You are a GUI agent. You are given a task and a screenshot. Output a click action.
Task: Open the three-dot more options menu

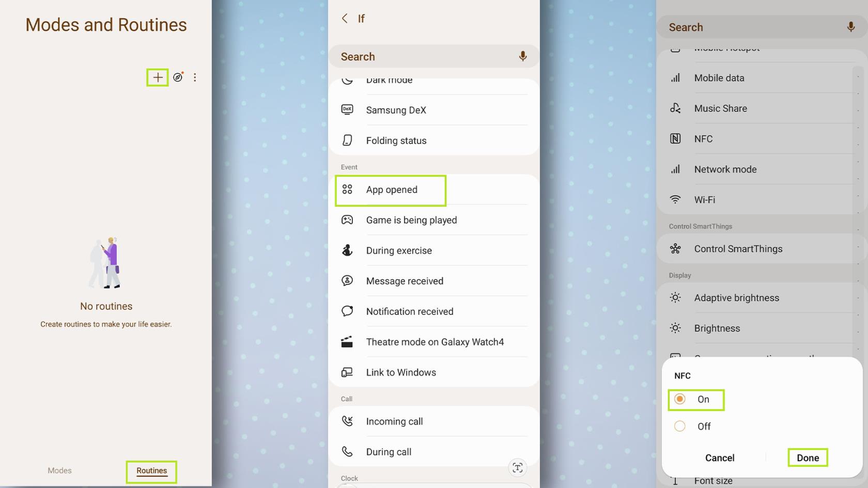pos(195,77)
